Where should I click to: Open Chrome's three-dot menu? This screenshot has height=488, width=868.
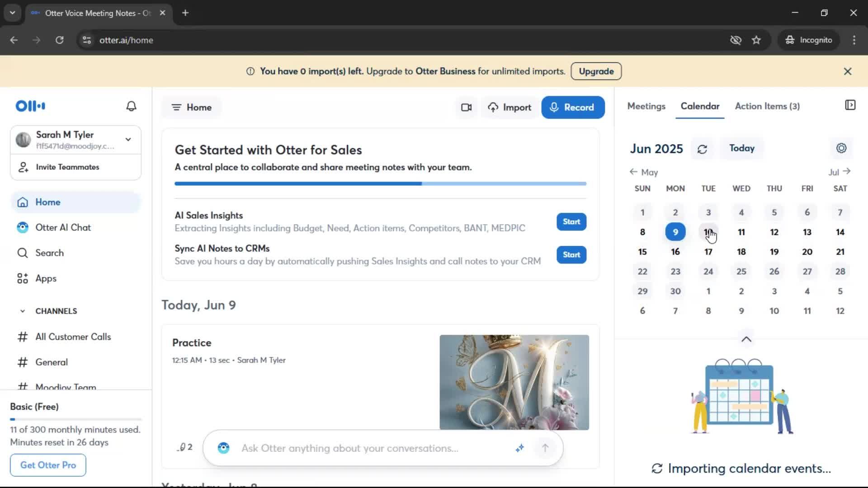pos(854,40)
